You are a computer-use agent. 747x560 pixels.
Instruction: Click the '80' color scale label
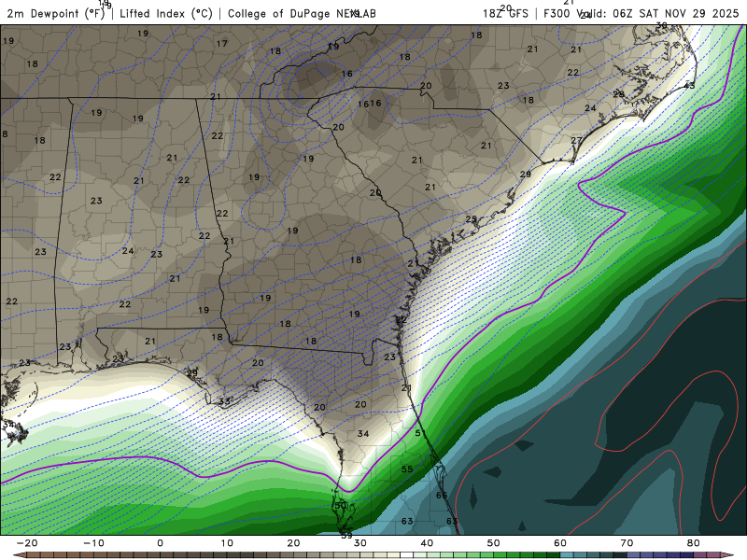(x=694, y=543)
